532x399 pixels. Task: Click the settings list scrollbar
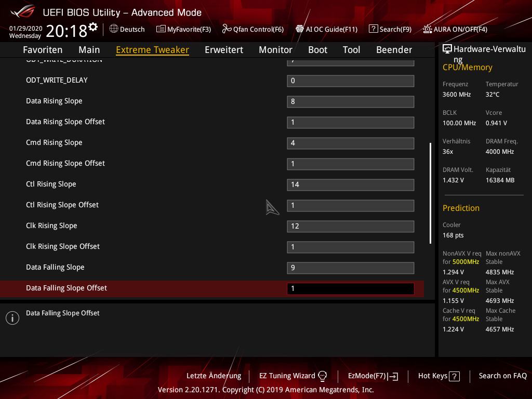tap(430, 193)
